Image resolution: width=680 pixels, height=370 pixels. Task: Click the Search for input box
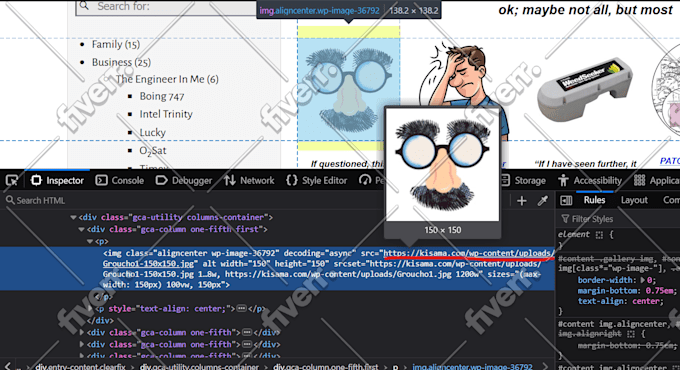coord(173,7)
